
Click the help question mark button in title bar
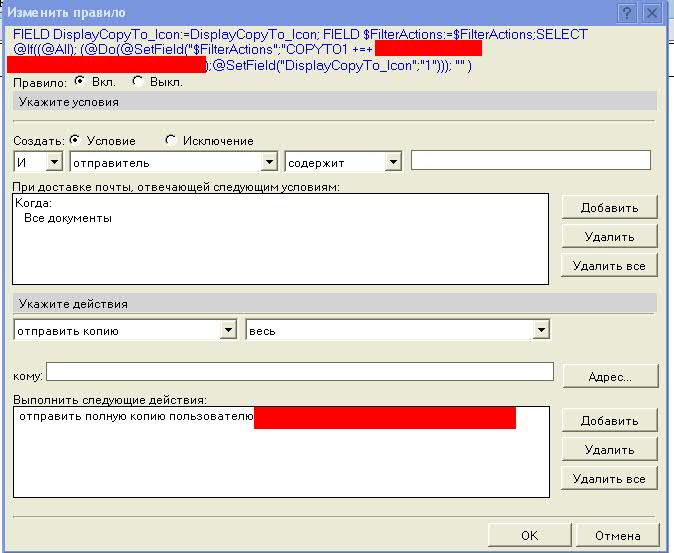tap(627, 13)
